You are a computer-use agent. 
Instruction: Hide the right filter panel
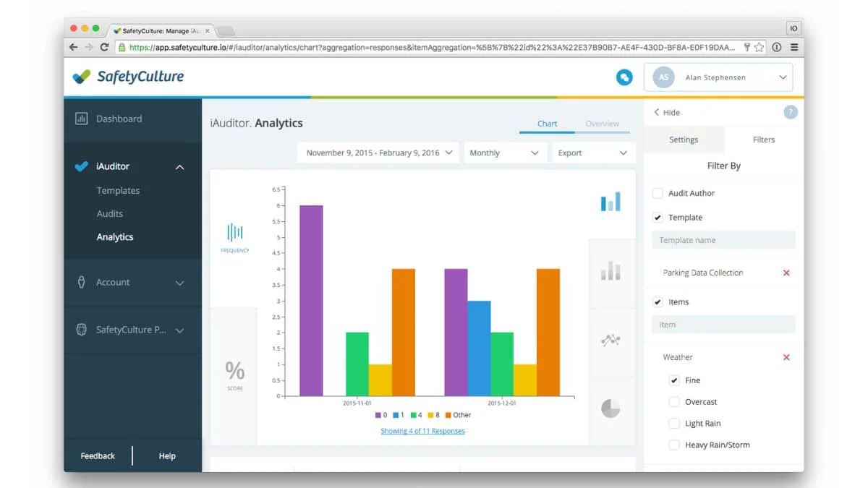[667, 112]
